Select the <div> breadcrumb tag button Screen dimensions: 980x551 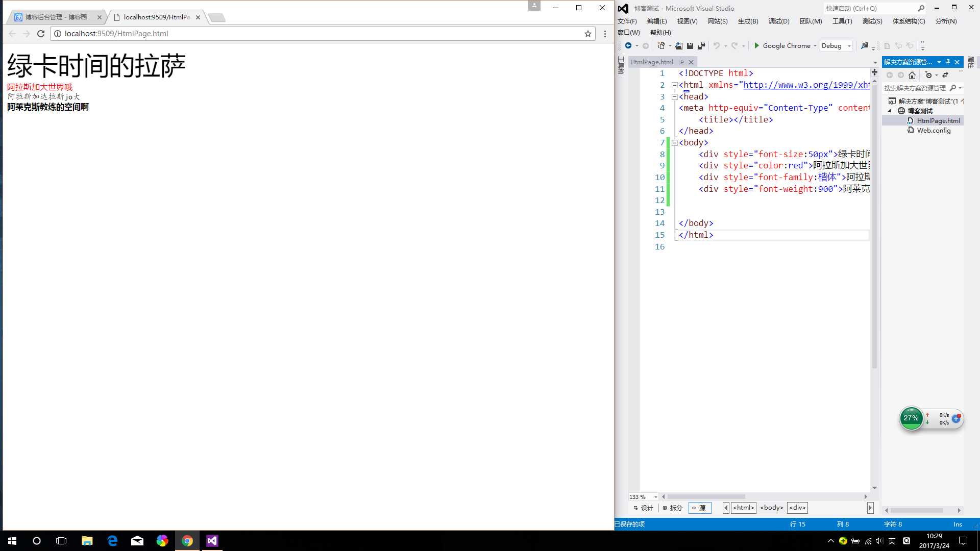797,508
